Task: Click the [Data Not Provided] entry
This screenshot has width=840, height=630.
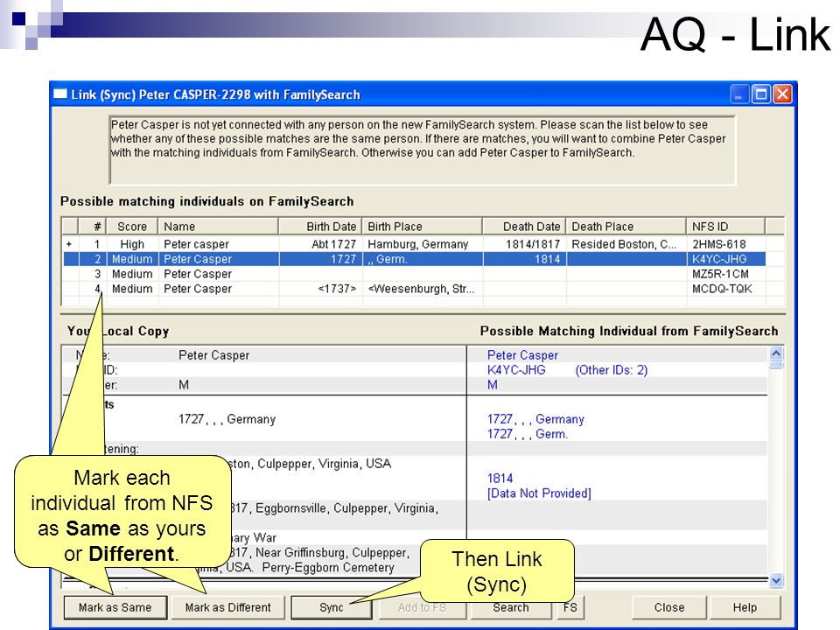Action: [539, 493]
